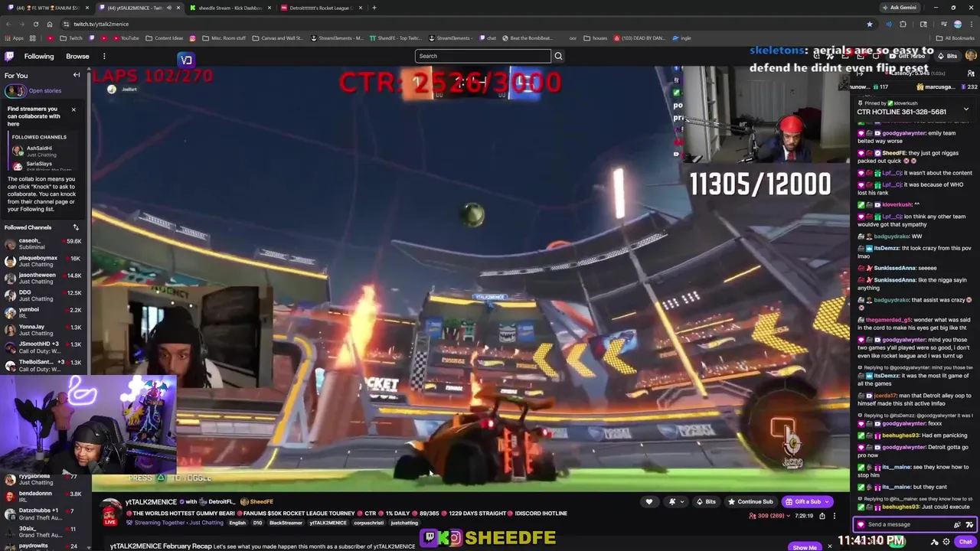Dismiss the February Recap banner
This screenshot has width=980, height=551.
click(829, 546)
